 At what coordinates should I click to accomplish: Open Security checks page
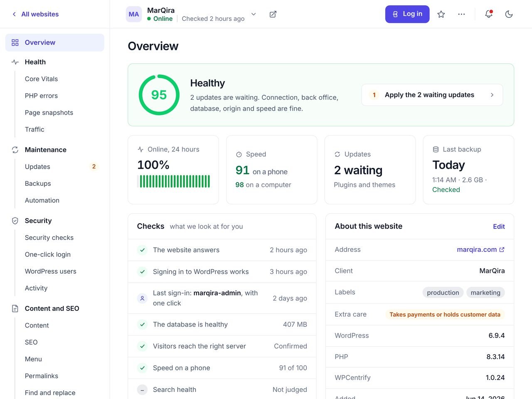pos(49,238)
